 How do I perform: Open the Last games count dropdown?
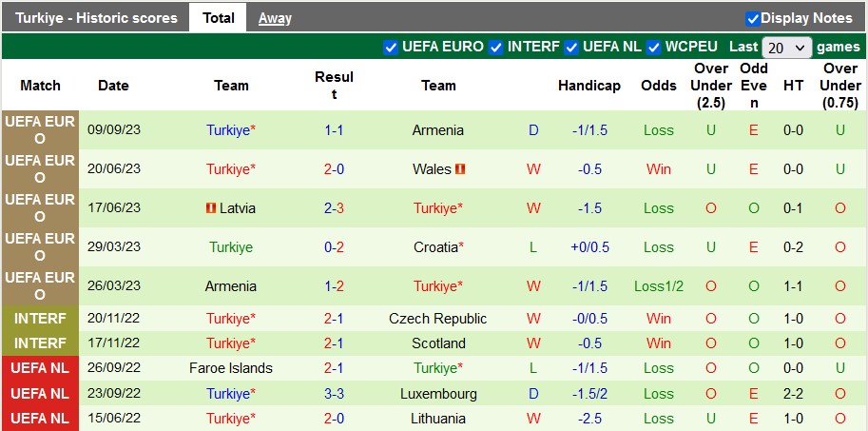pyautogui.click(x=787, y=47)
